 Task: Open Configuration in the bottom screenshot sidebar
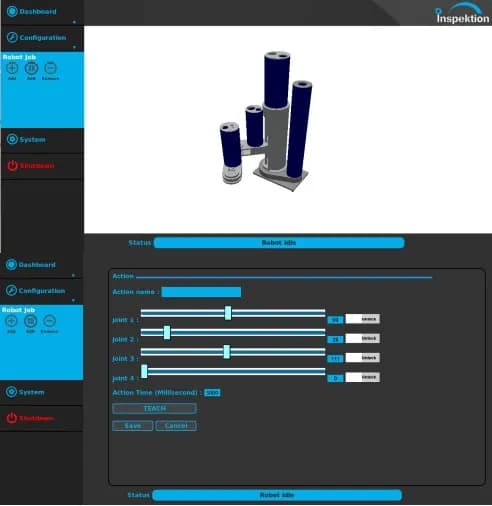[35, 291]
